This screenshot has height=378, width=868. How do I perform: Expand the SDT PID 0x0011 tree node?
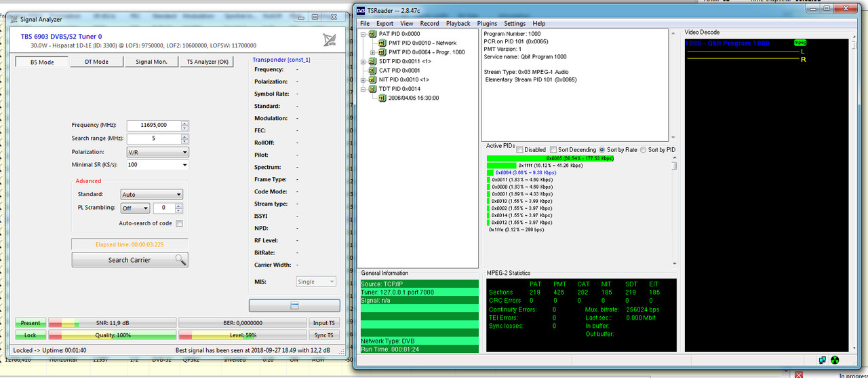pyautogui.click(x=363, y=62)
